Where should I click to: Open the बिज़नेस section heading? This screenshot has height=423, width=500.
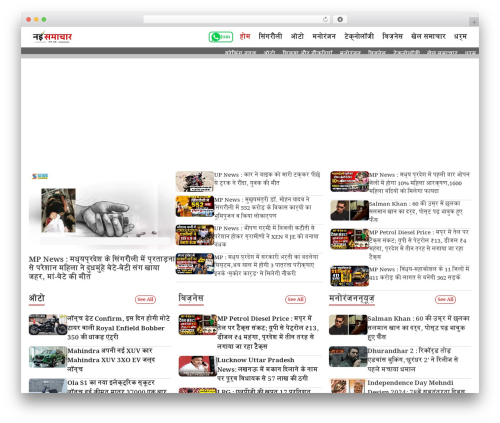point(191,298)
